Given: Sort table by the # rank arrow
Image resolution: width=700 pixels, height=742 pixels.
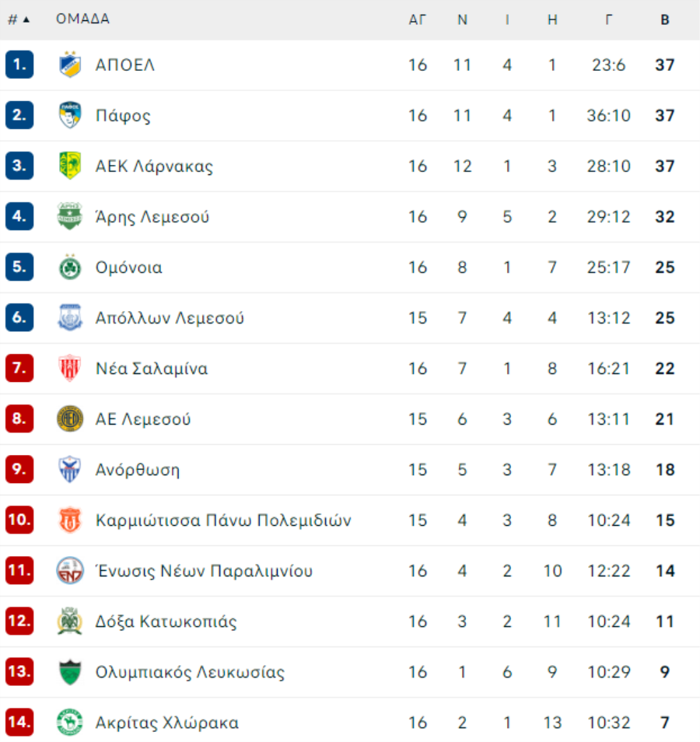Looking at the screenshot, I should (x=19, y=19).
